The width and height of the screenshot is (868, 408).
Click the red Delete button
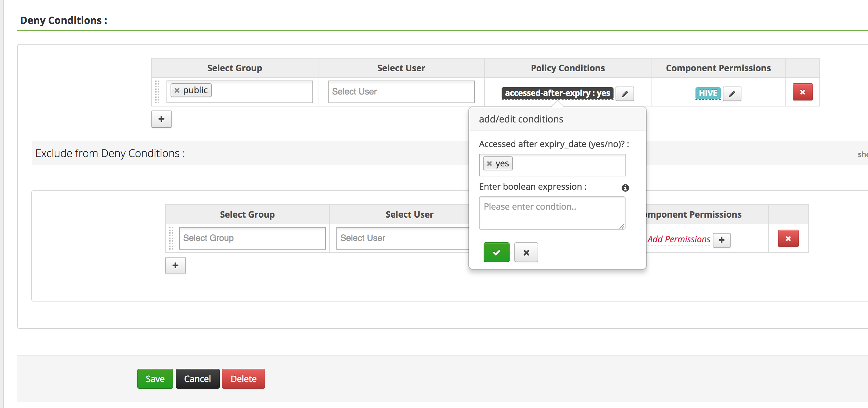click(x=243, y=379)
